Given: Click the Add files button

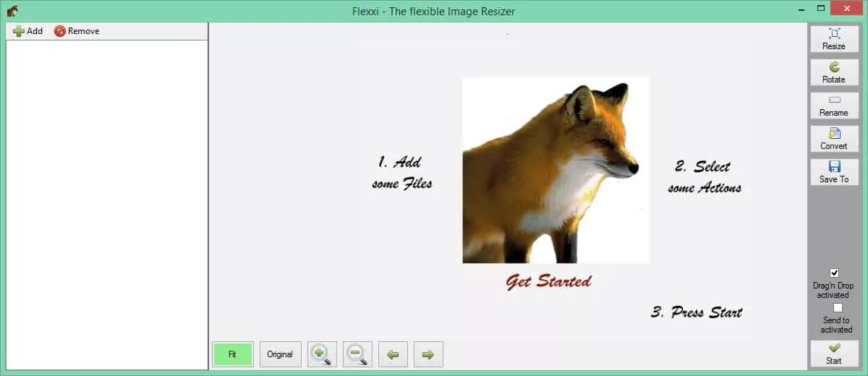Looking at the screenshot, I should (x=28, y=31).
